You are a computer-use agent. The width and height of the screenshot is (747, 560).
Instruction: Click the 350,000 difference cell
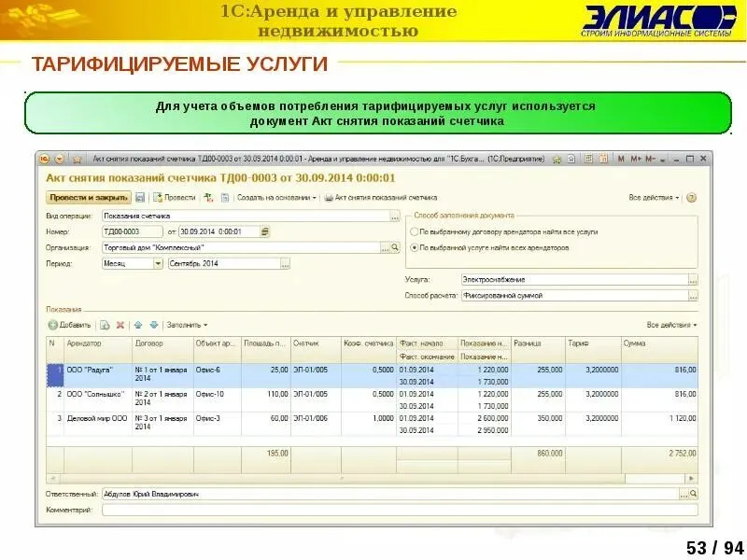(x=538, y=425)
